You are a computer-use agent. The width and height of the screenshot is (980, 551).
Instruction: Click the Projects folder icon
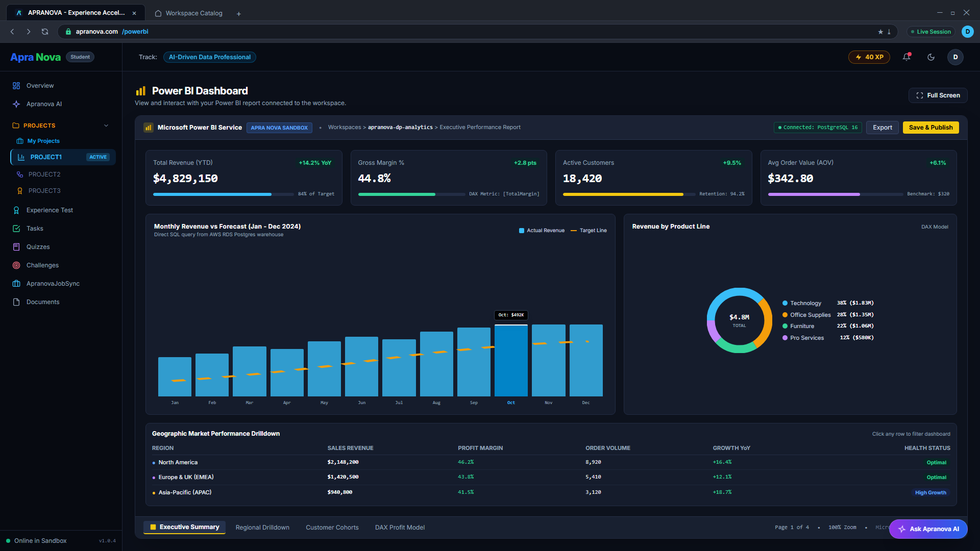point(16,126)
